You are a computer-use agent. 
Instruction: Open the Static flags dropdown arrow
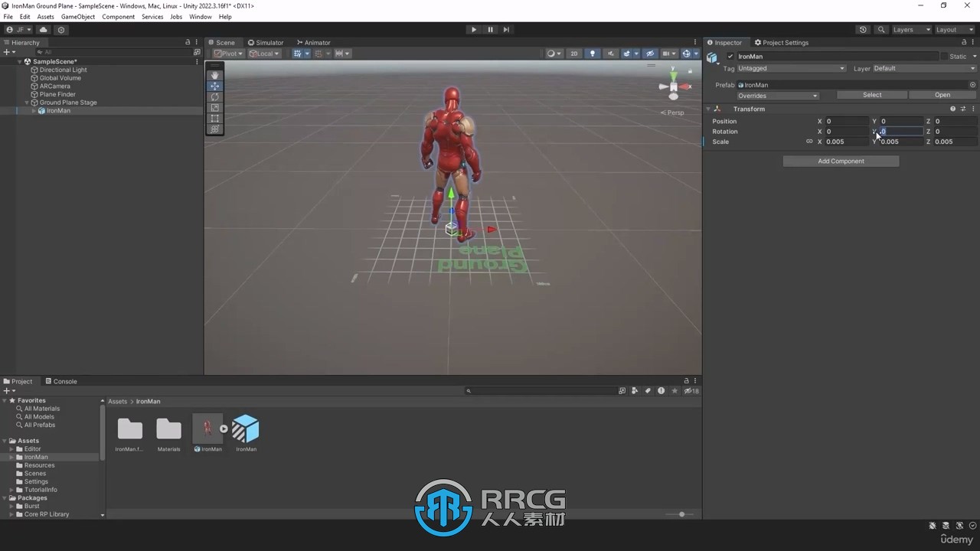tap(974, 57)
